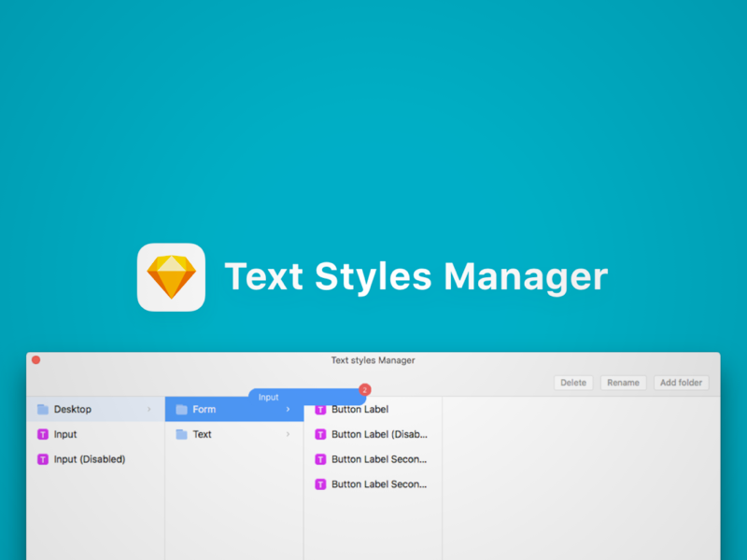Screen dimensions: 747x560
Task: Select the Desktop folder icon
Action: point(43,409)
